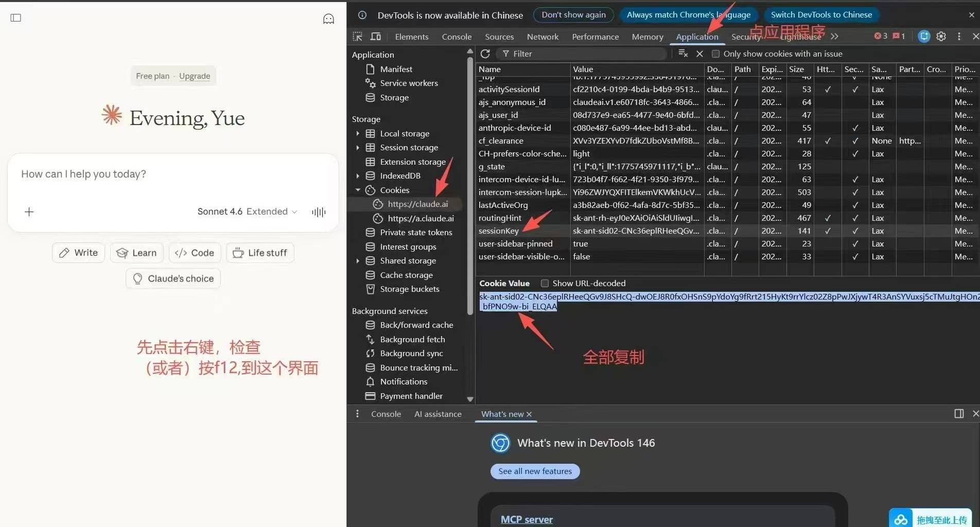Image resolution: width=980 pixels, height=527 pixels.
Task: Click Claude's choice suggestion chip
Action: [x=173, y=278]
